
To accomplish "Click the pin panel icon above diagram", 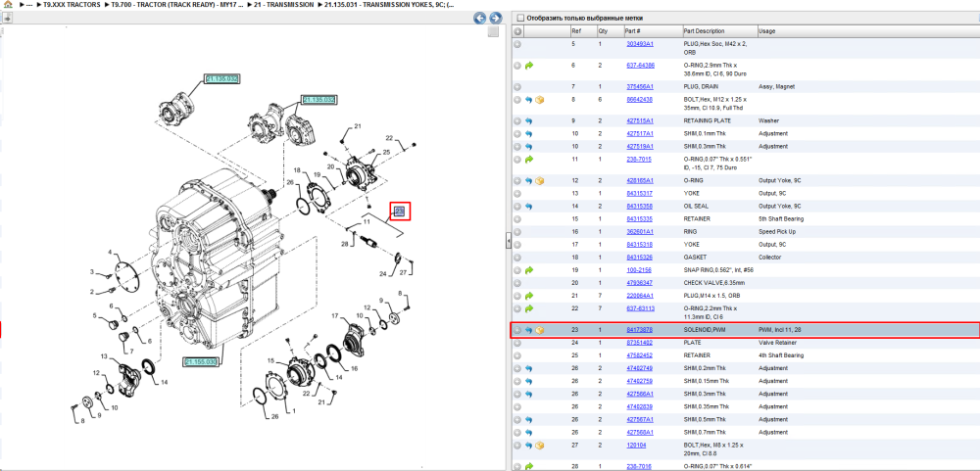I will click(8, 18).
